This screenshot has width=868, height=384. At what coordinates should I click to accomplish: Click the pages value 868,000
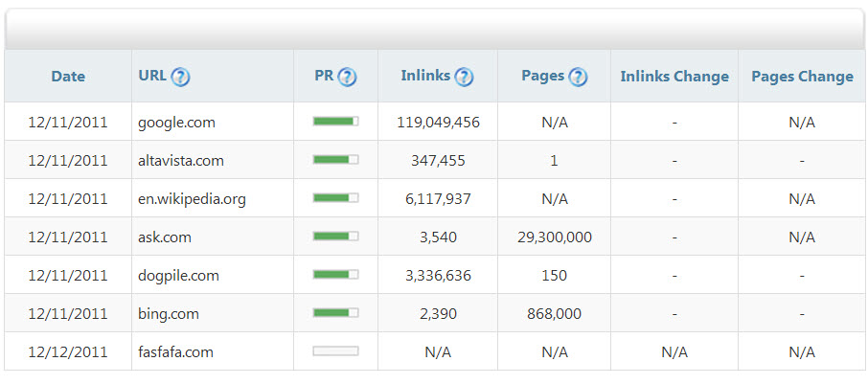click(555, 314)
